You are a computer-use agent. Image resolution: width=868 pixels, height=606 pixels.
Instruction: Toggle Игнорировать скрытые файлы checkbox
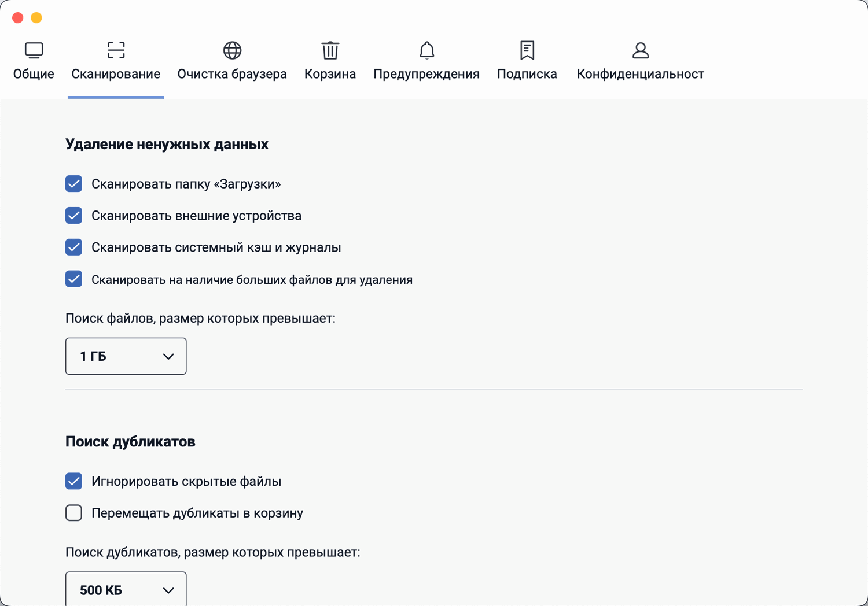pyautogui.click(x=73, y=481)
